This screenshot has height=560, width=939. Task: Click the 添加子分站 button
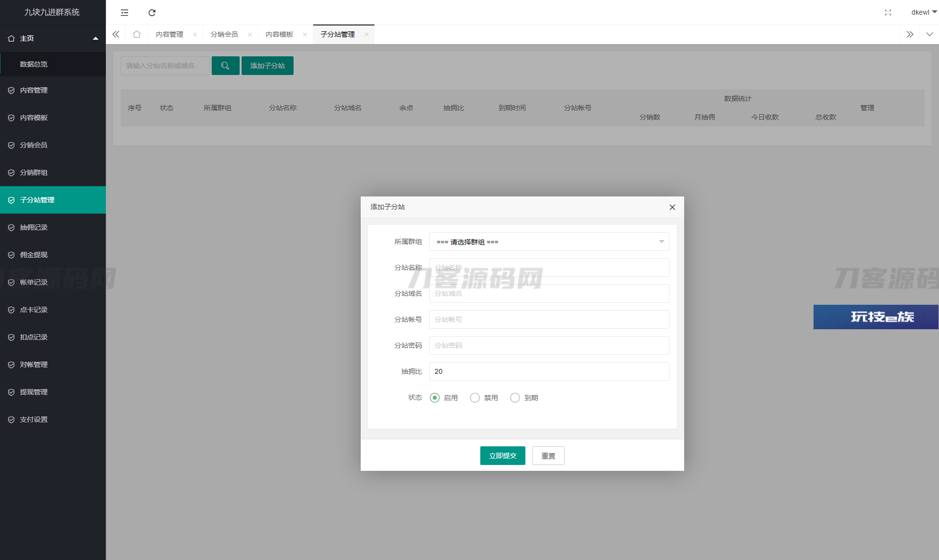[x=268, y=66]
